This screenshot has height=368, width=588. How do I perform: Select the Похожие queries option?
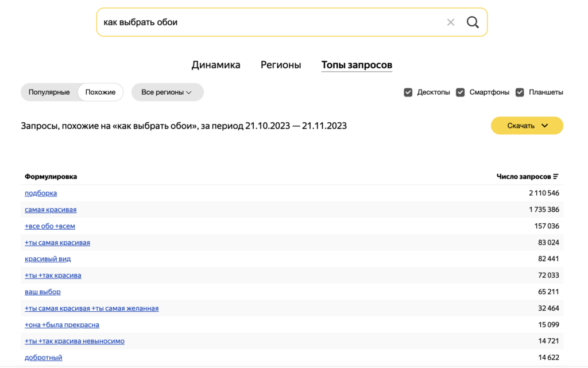[x=100, y=92]
